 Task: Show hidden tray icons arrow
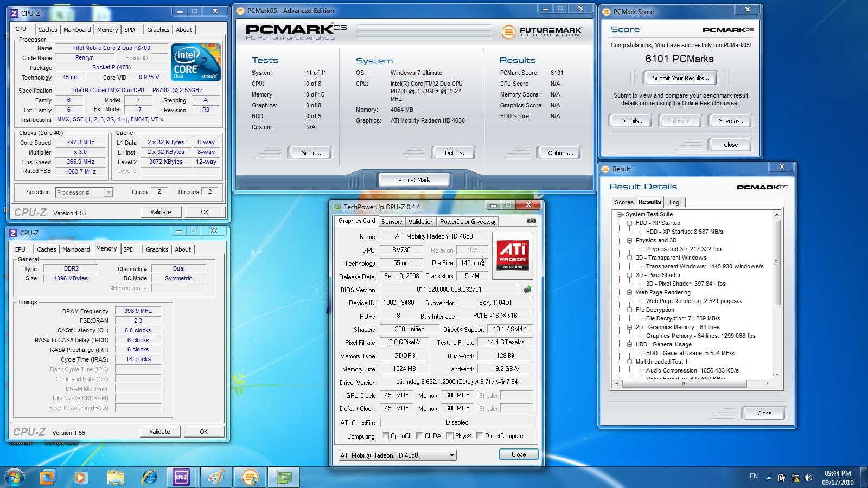click(769, 478)
